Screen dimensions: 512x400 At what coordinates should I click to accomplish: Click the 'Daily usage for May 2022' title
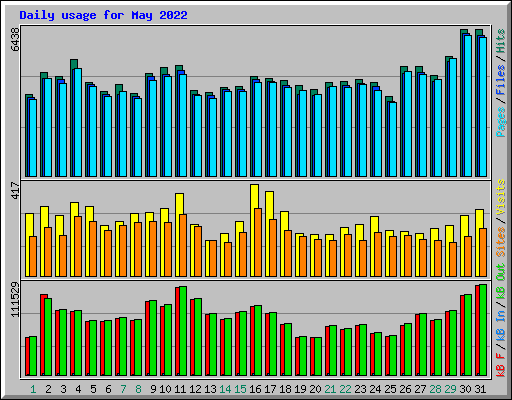coord(103,15)
